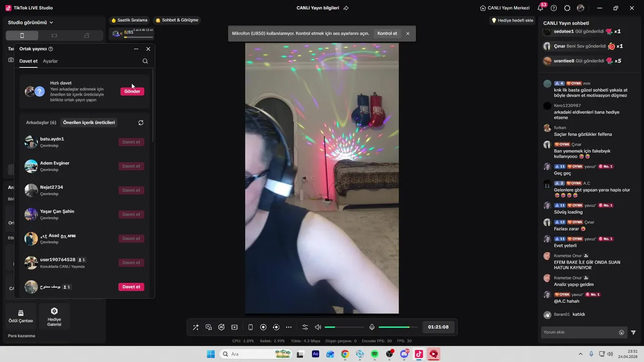Open the notifications bell with 53 badge
The image size is (644, 362).
(541, 8)
